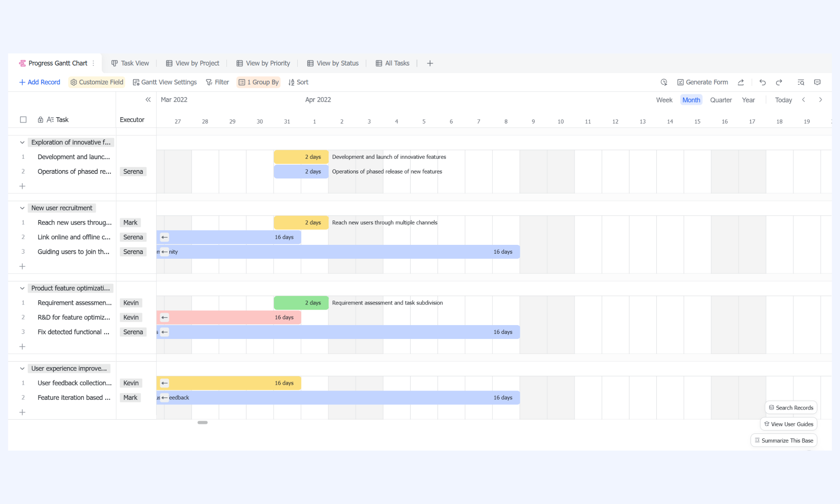The height and width of the screenshot is (504, 840).
Task: Select blue bar for Operations of phased release
Action: pyautogui.click(x=301, y=172)
